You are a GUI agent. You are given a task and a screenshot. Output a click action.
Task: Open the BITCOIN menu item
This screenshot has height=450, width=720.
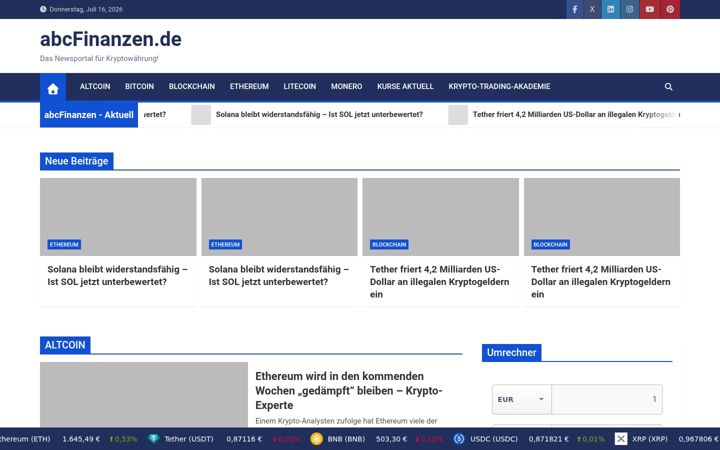click(x=140, y=86)
